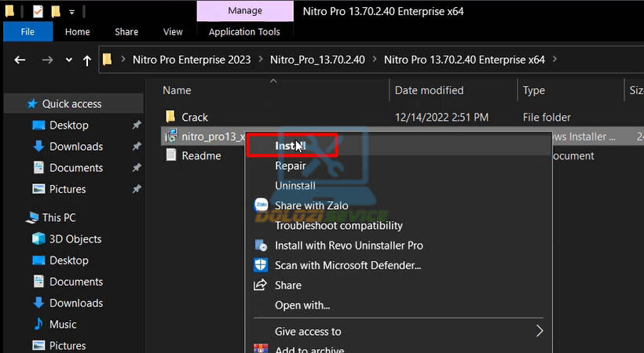The image size is (644, 353).
Task: Select Troubleshoot compatibility menu entry
Action: 338,226
